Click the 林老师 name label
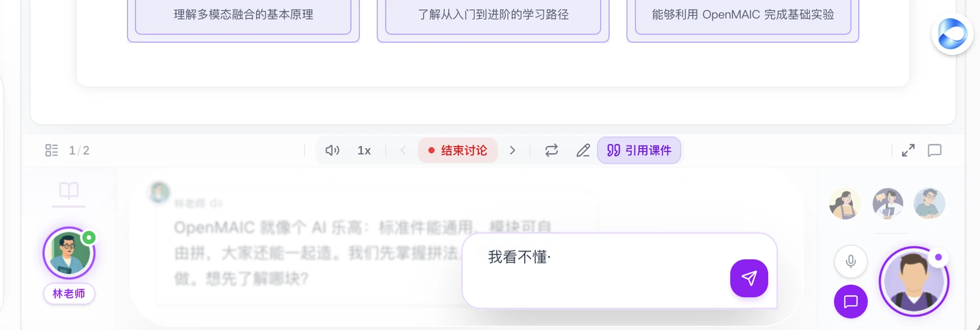The height and width of the screenshot is (330, 980). tap(69, 294)
